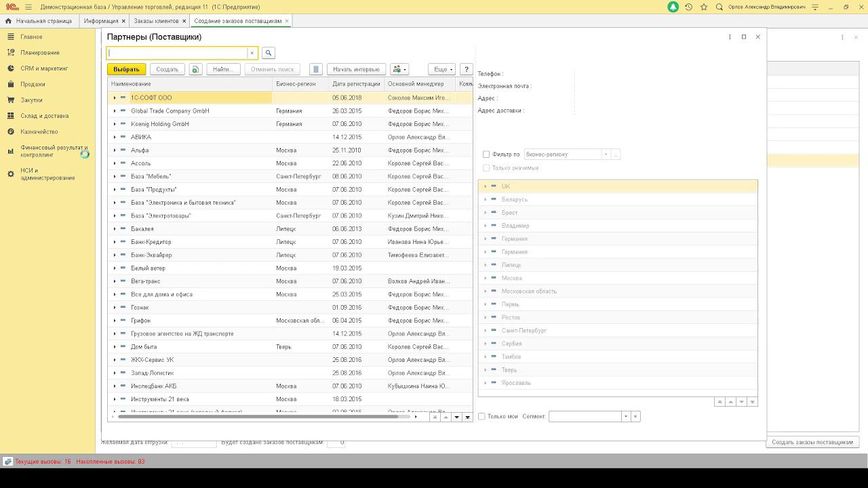Open the history clock icon
The image size is (868, 488).
pyautogui.click(x=688, y=7)
